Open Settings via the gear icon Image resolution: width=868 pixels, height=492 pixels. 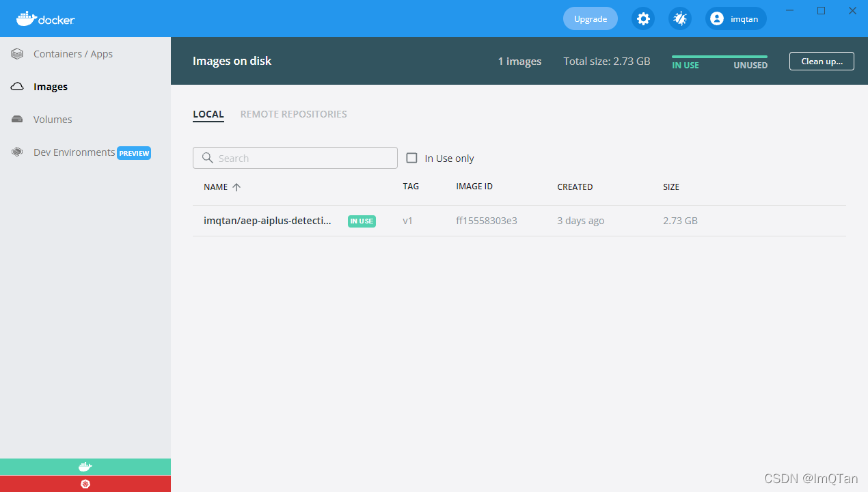point(643,18)
